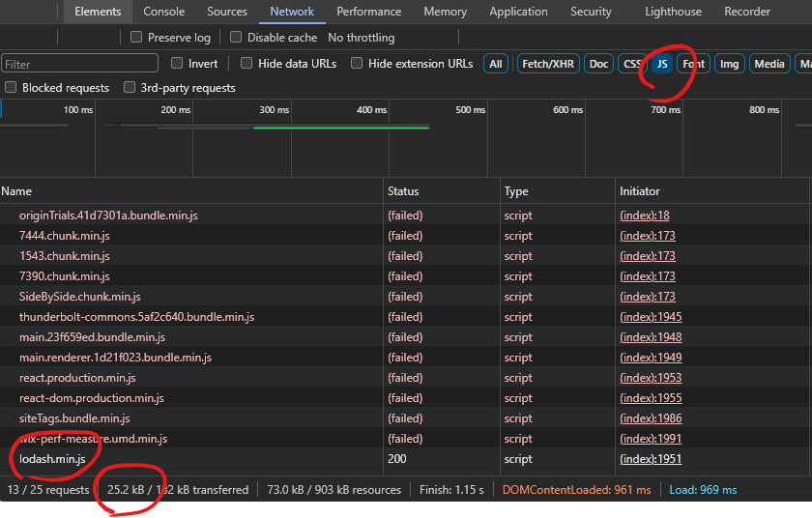Switch to the Elements tab
812x518 pixels.
98,12
